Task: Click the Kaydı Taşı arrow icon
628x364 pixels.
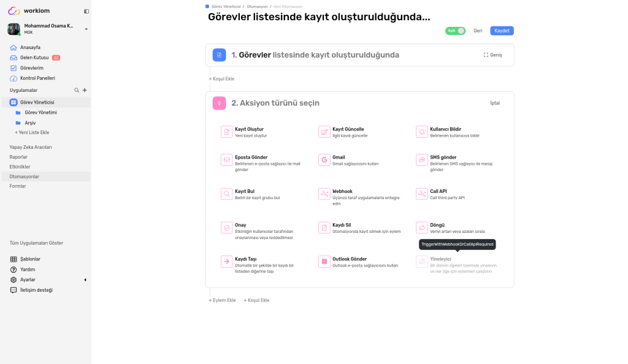Action: [x=227, y=262]
